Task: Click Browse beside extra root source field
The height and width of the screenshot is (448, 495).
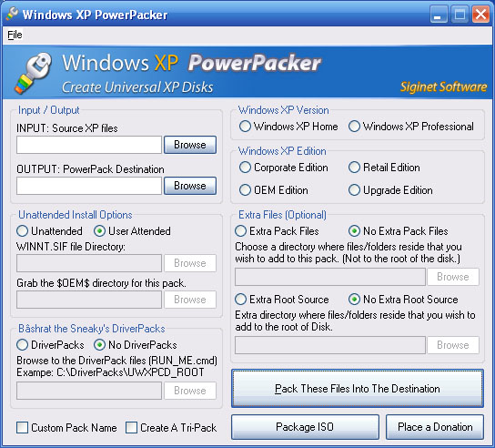Action: click(x=453, y=345)
